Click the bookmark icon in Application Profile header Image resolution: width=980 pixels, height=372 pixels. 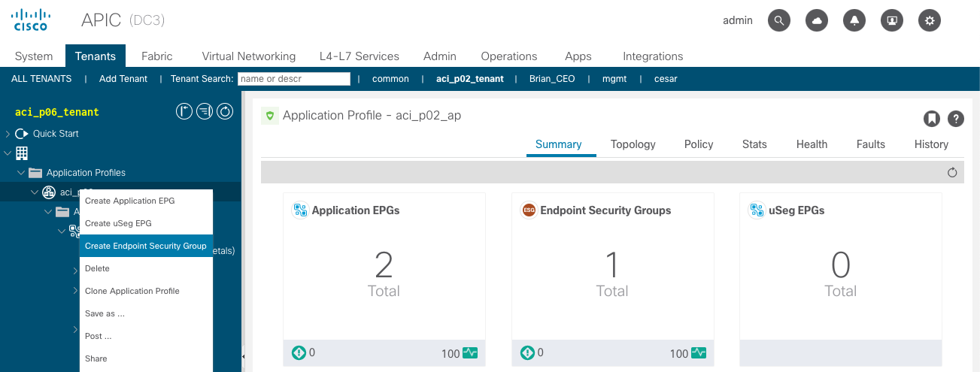coord(931,118)
